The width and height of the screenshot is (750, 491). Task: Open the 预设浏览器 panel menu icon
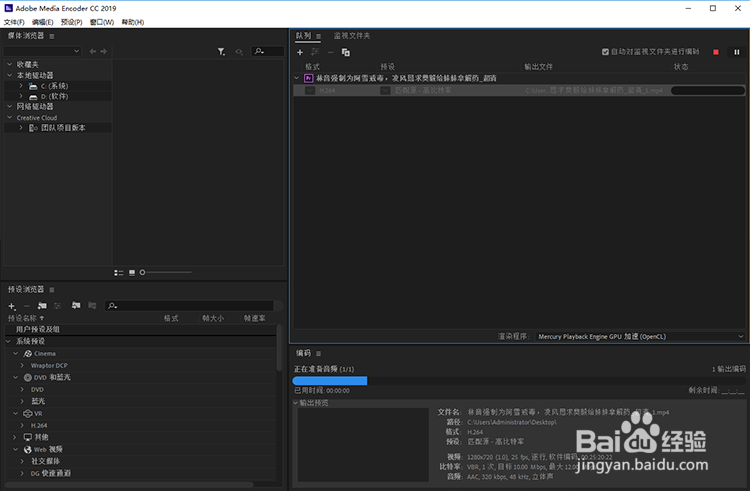tap(52, 290)
